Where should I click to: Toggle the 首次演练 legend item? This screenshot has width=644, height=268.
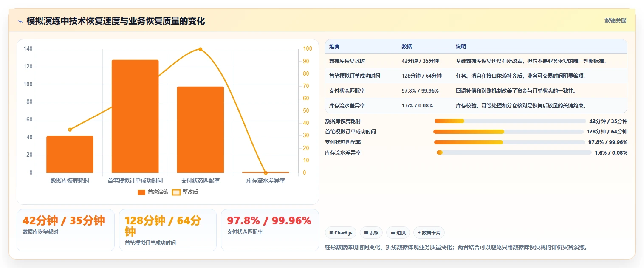pyautogui.click(x=153, y=192)
